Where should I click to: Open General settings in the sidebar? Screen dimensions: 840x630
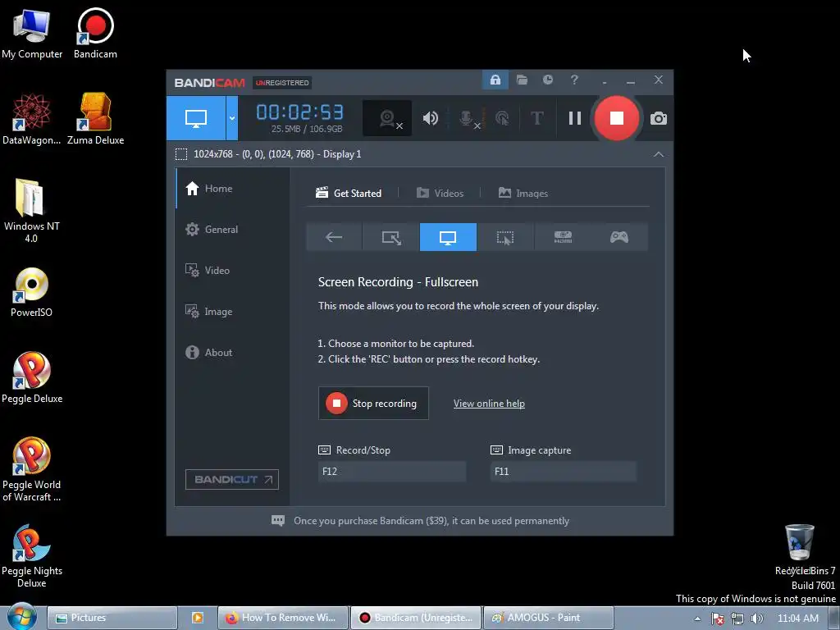[x=212, y=230]
